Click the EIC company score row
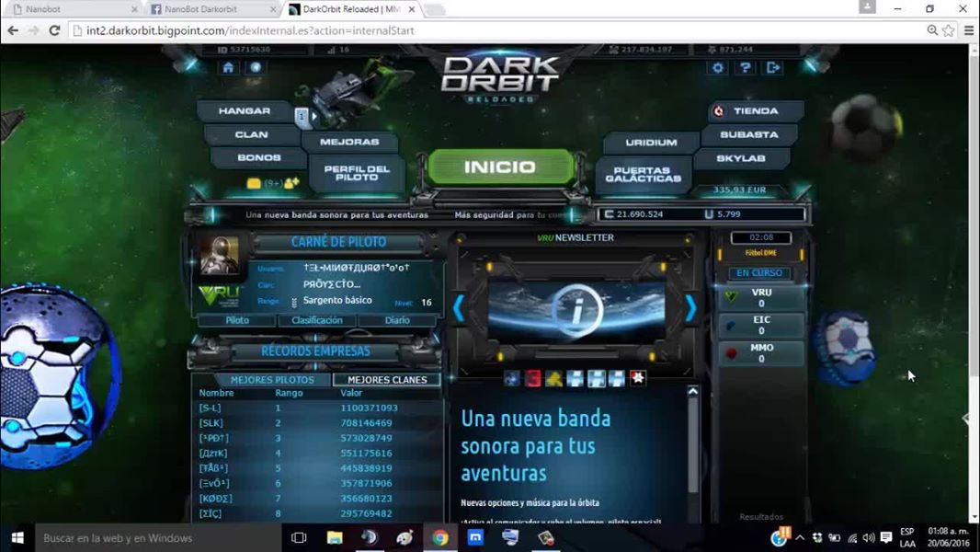The width and height of the screenshot is (980, 552). pyautogui.click(x=761, y=325)
